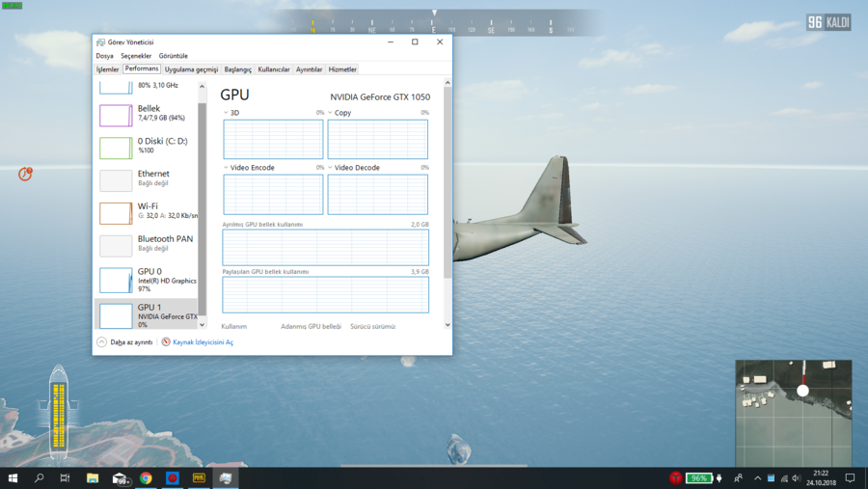Click Task Manager taskbar icon
Viewport: 868px width, 489px height.
click(226, 478)
